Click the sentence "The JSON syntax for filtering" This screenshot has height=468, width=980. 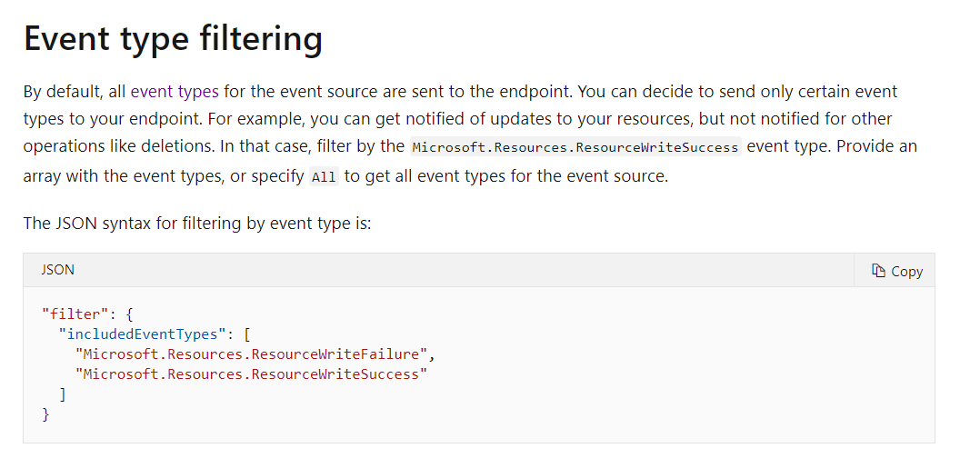(x=196, y=223)
